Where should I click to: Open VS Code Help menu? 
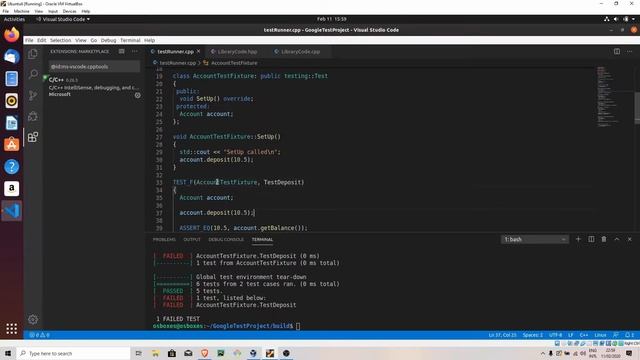(x=149, y=40)
